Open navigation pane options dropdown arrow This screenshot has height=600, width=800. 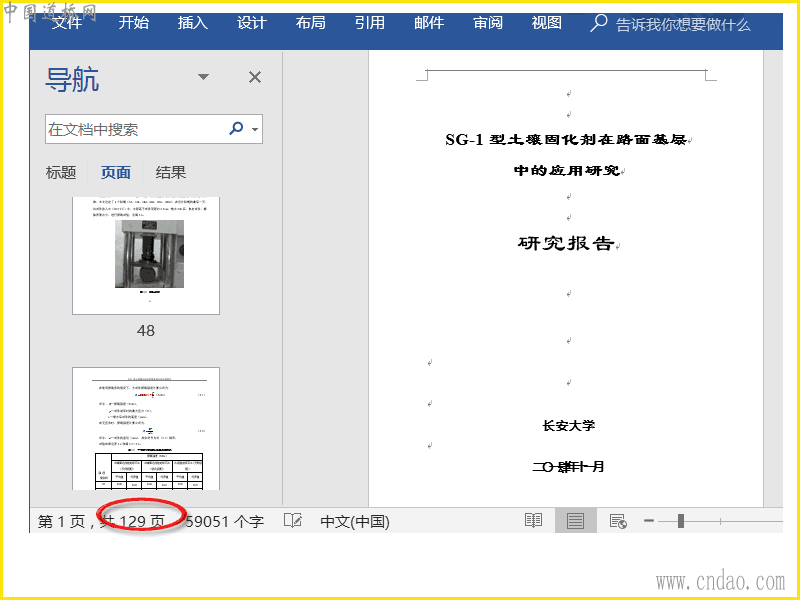[204, 77]
